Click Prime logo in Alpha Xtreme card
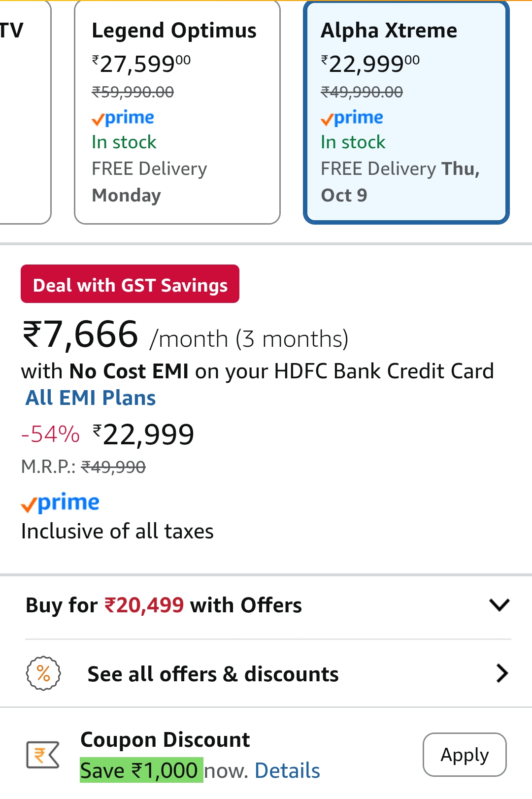 point(352,118)
